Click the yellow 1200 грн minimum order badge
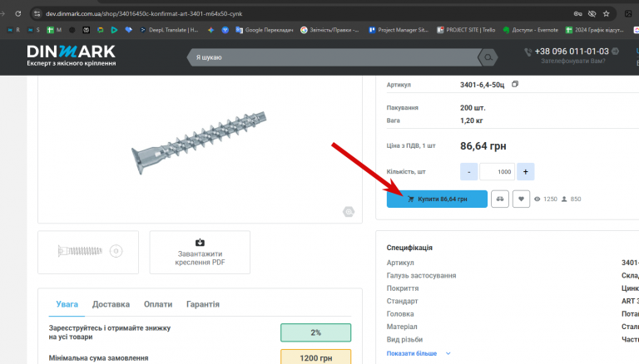The width and height of the screenshot is (639, 364). [x=315, y=357]
